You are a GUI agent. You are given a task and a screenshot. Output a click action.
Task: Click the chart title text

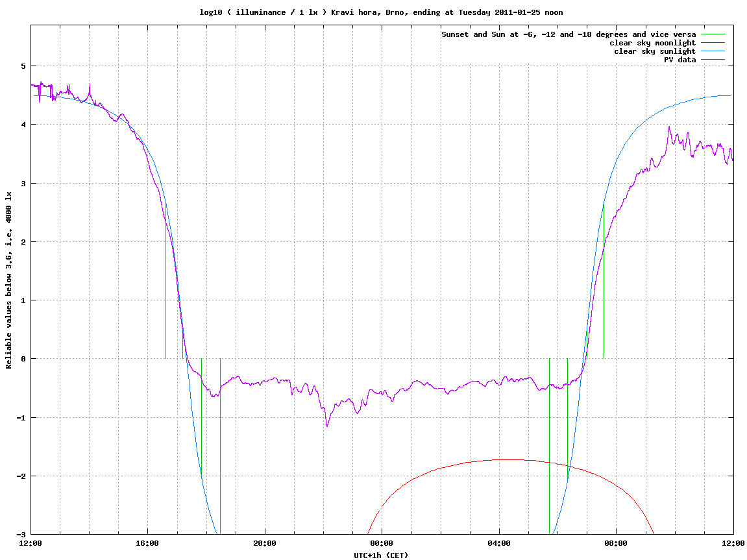[381, 12]
